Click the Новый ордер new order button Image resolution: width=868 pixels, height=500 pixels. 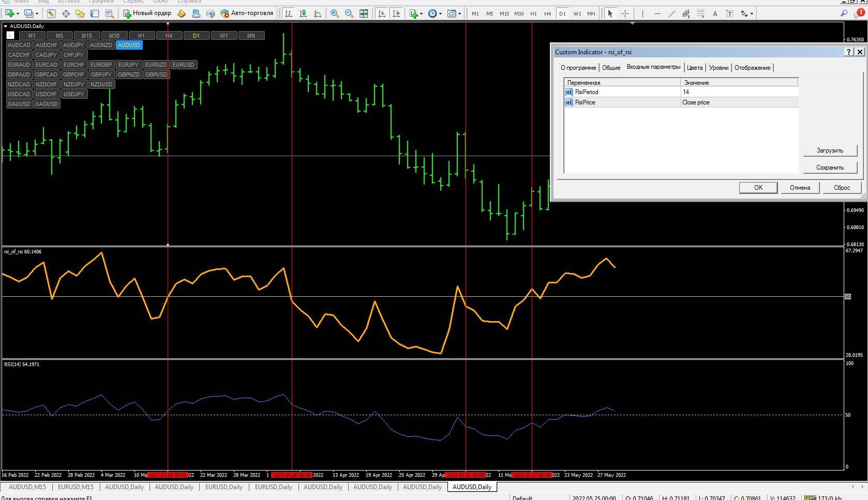[147, 13]
